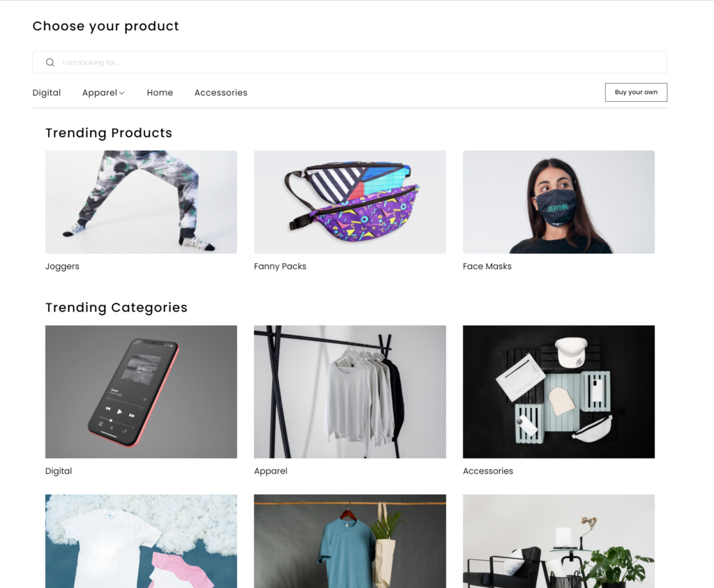The image size is (714, 588).
Task: Open the Apparel category clothing rack image
Action: pos(350,392)
